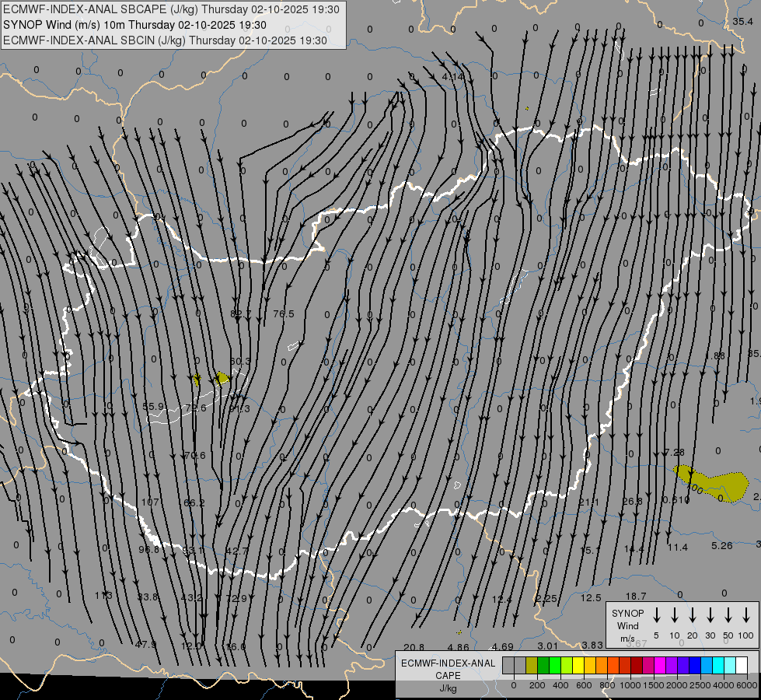Click the grid value 72.6
The width and height of the screenshot is (761, 700).
pos(196,408)
